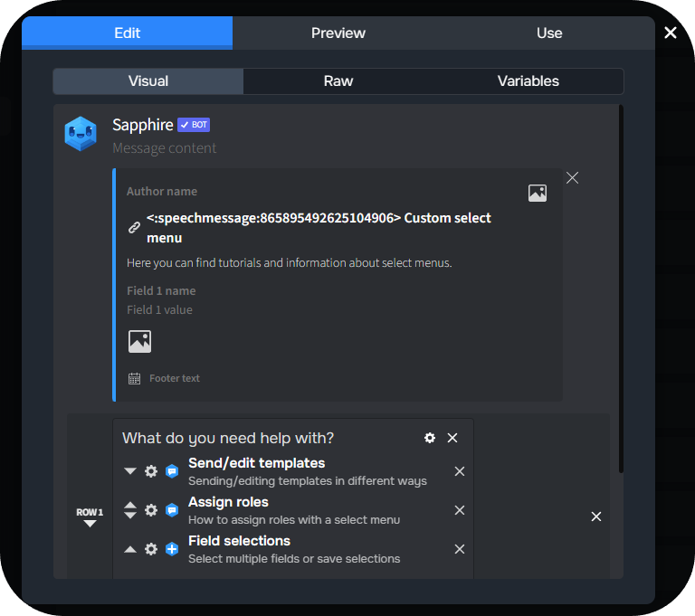Edit the Field selections label
Image resolution: width=695 pixels, height=616 pixels.
coord(239,541)
